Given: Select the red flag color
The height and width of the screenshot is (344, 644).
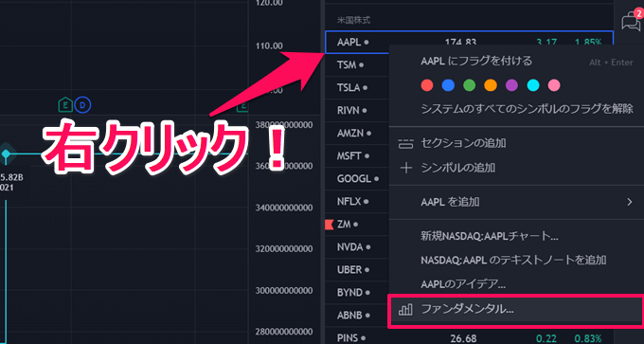Looking at the screenshot, I should 427,85.
